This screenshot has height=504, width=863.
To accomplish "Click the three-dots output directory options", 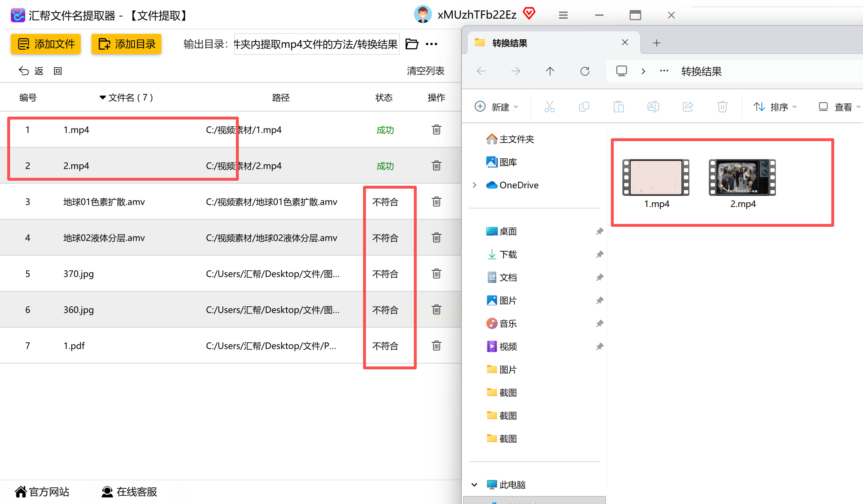I will 431,44.
